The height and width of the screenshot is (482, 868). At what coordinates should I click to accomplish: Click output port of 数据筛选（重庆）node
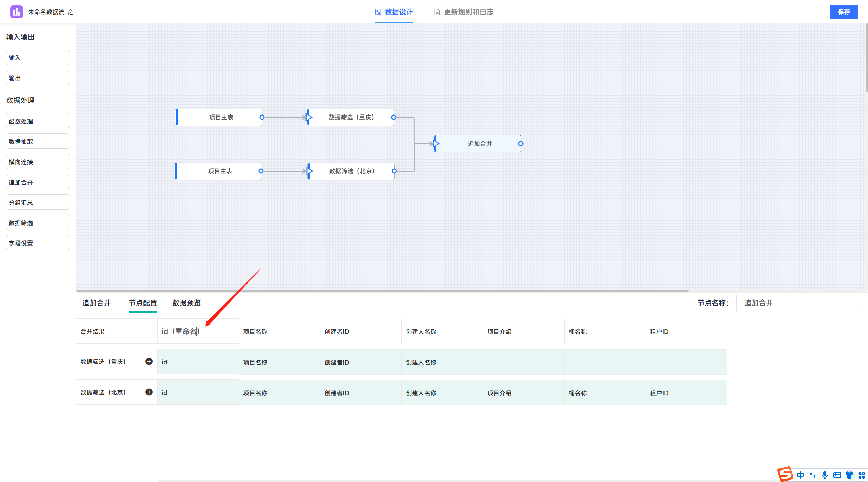coord(394,117)
